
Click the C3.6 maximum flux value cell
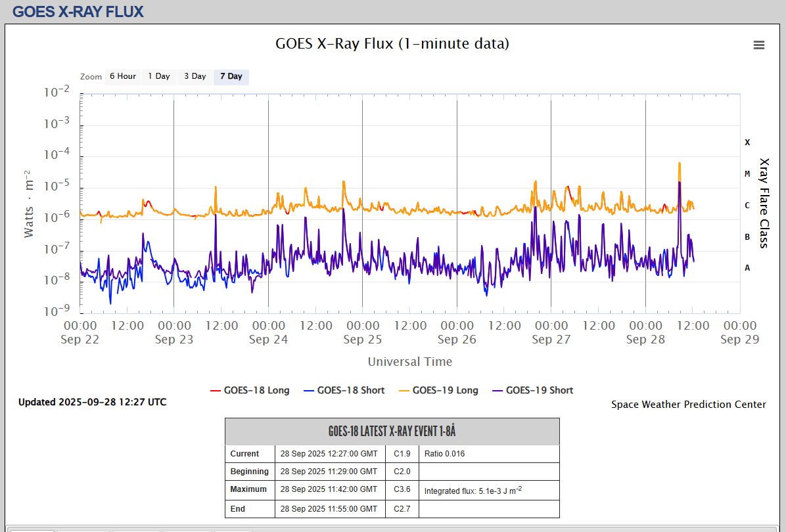point(402,489)
